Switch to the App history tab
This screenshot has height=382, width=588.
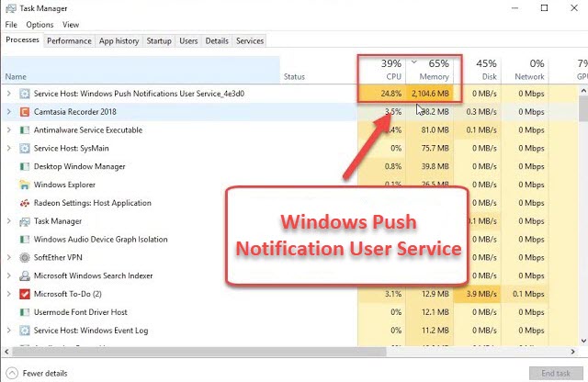[119, 40]
